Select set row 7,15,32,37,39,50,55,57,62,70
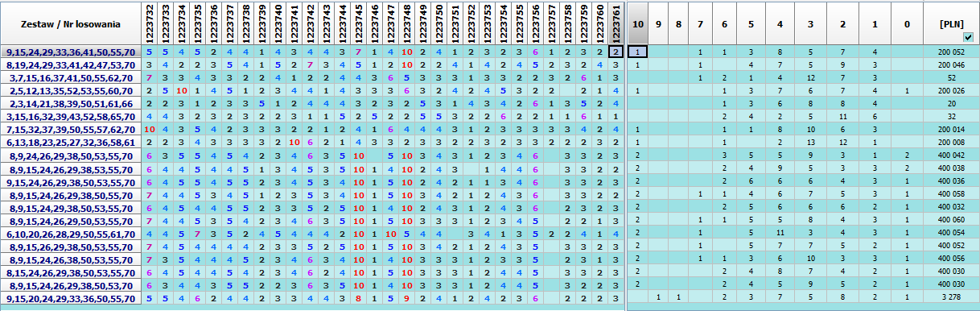 pyautogui.click(x=71, y=129)
